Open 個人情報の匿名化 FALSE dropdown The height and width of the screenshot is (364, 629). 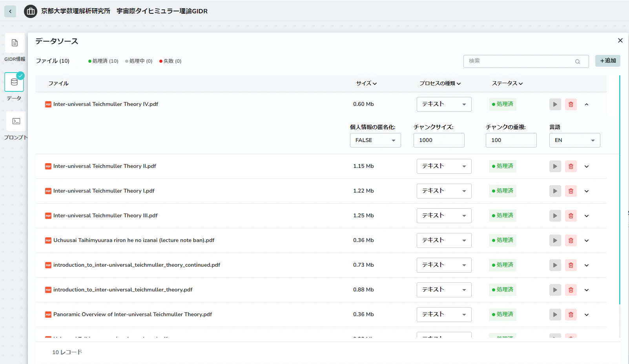pyautogui.click(x=376, y=140)
